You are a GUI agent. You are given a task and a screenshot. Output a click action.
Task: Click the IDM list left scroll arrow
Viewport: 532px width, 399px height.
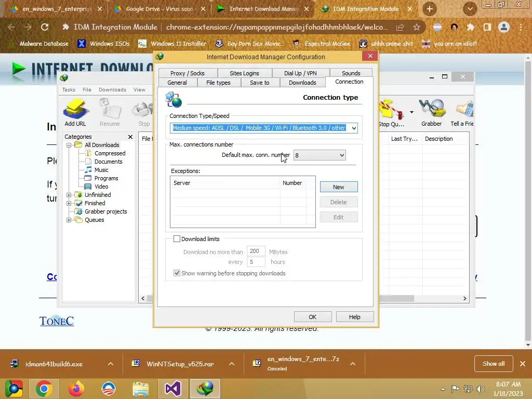point(143,299)
